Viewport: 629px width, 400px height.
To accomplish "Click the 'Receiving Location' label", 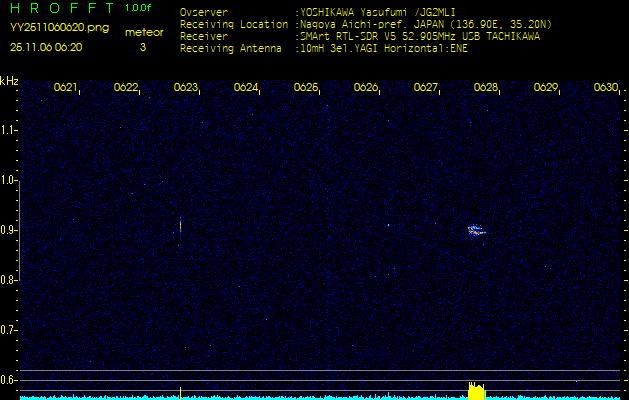I will [234, 25].
